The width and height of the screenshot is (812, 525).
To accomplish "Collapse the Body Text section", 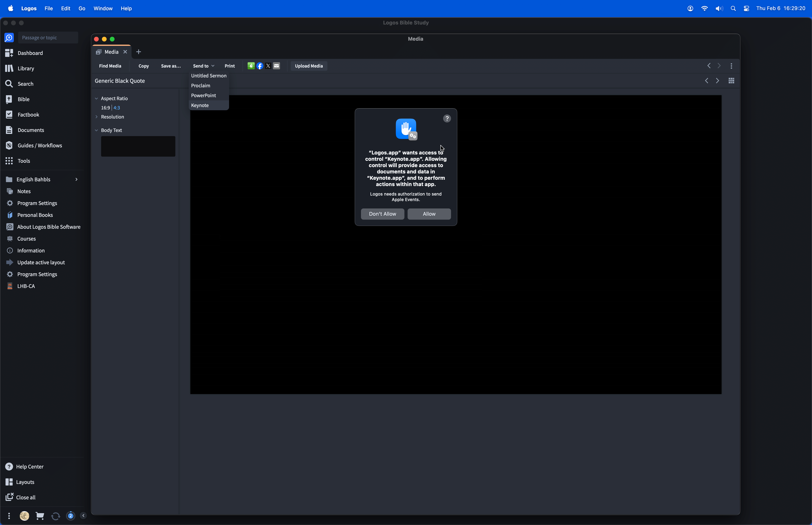I will (96, 130).
